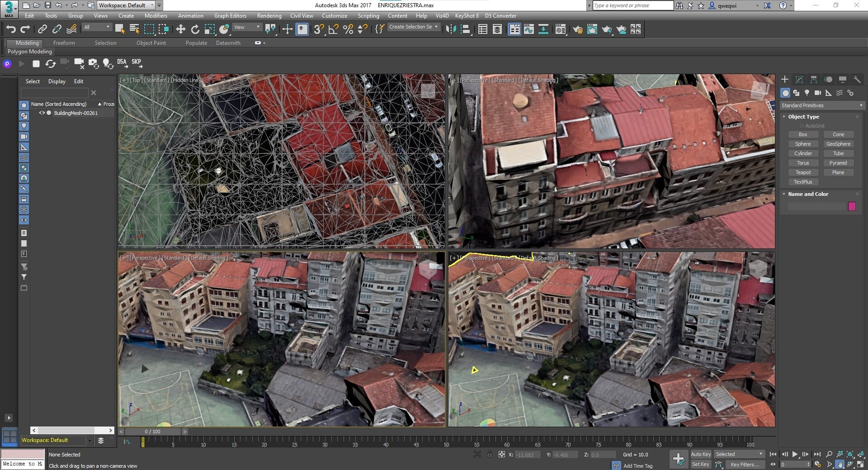The image size is (868, 470).
Task: Click the Select and Link tool
Action: [42, 29]
